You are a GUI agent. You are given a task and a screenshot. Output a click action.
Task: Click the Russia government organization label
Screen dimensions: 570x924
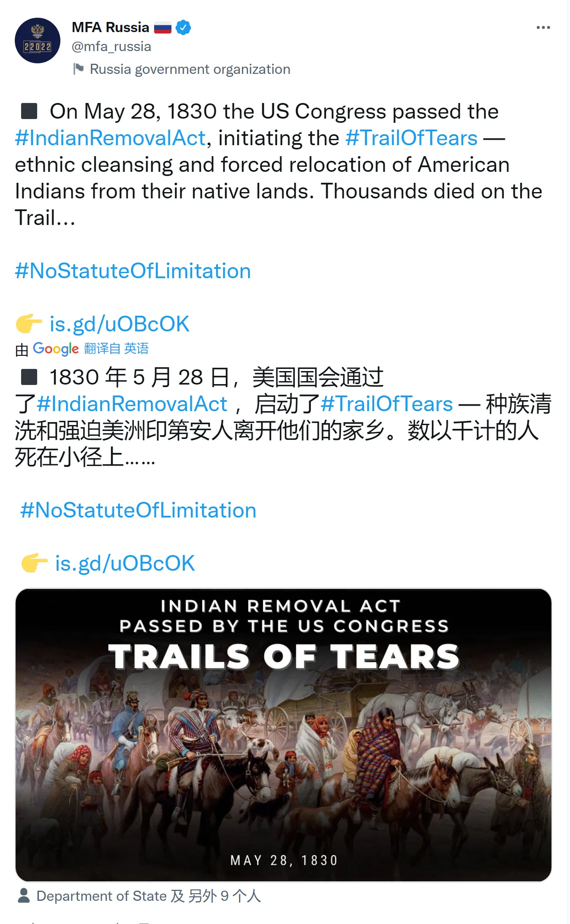coord(190,69)
